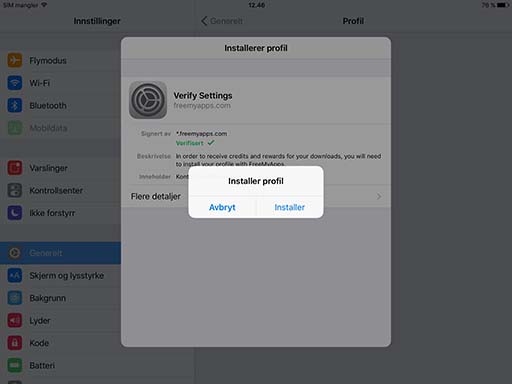
Task: Tap the Installerer profil sheet header
Action: pyautogui.click(x=256, y=48)
